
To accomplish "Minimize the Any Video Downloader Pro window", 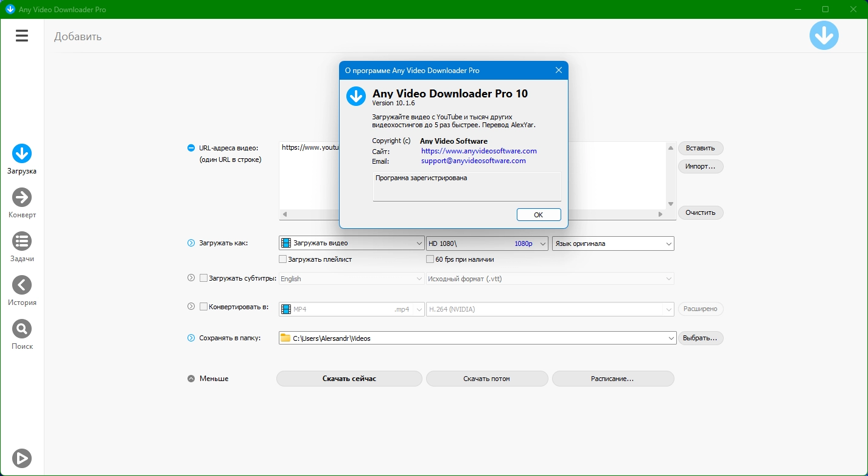I will tap(797, 9).
